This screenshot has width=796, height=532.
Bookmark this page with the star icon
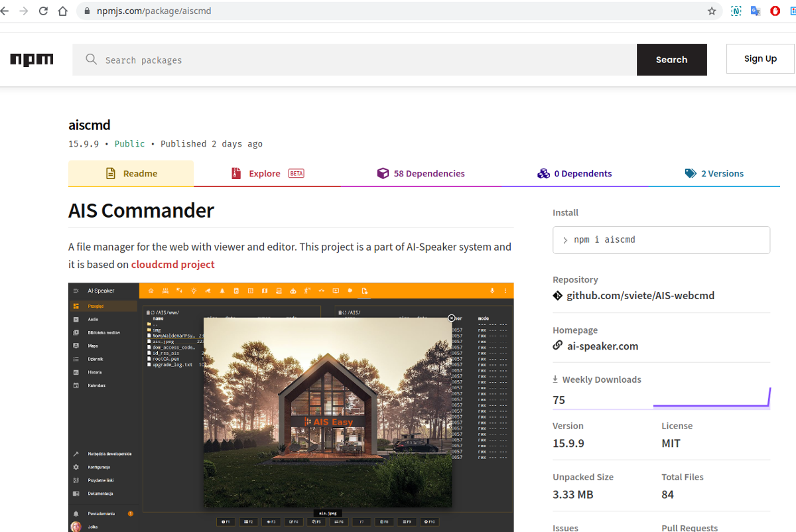pos(712,11)
